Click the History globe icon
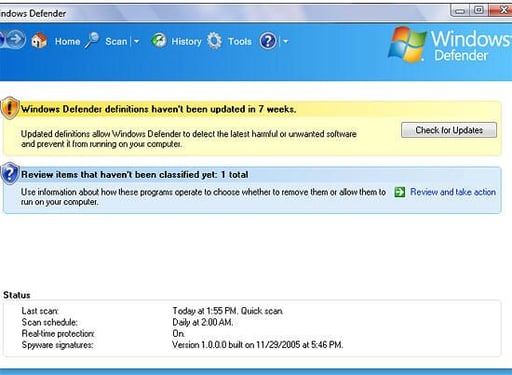The image size is (512, 375). pyautogui.click(x=159, y=41)
